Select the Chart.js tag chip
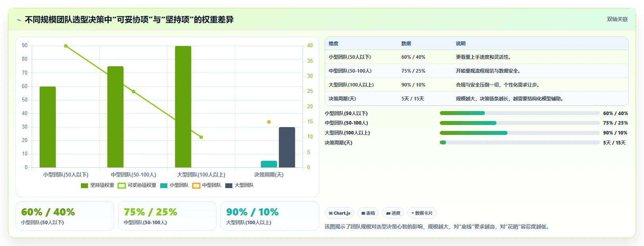The width and height of the screenshot is (644, 246). (x=339, y=213)
